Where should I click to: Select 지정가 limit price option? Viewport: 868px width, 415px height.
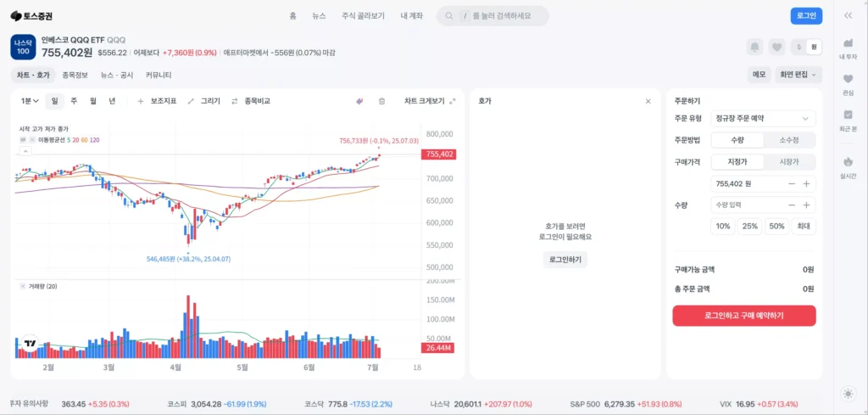pyautogui.click(x=737, y=162)
